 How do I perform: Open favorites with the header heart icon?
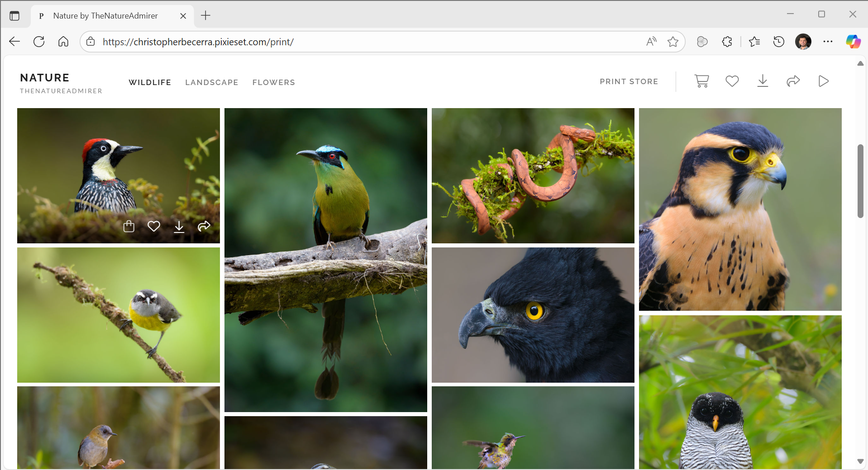pyautogui.click(x=732, y=81)
